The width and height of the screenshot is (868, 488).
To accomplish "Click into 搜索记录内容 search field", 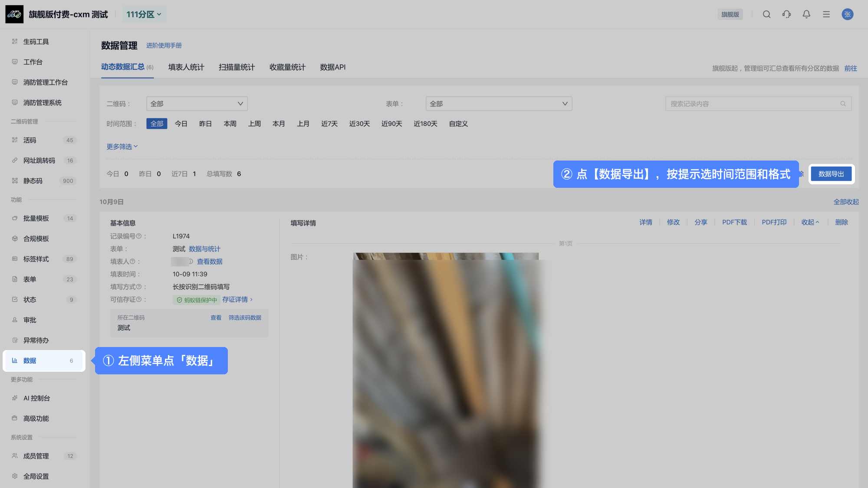I will point(758,104).
